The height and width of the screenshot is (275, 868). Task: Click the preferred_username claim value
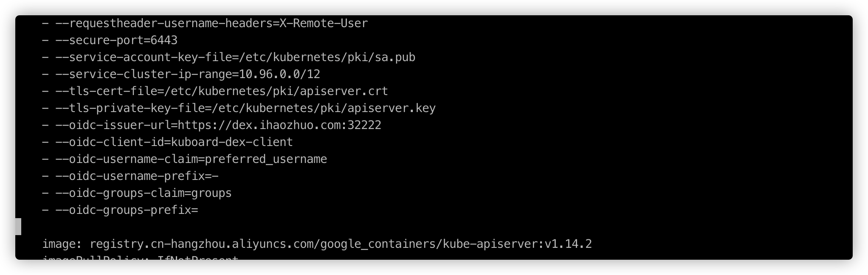266,159
